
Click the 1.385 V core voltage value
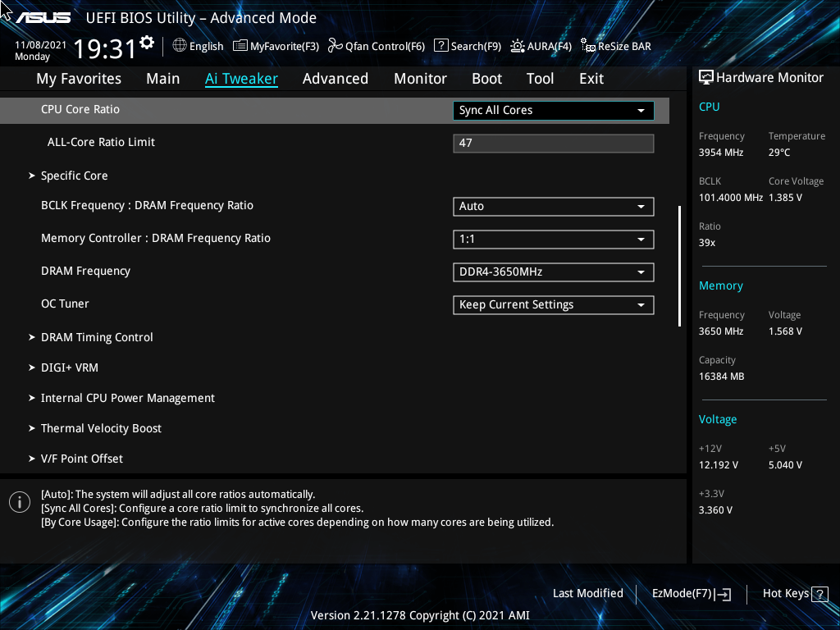pos(785,198)
